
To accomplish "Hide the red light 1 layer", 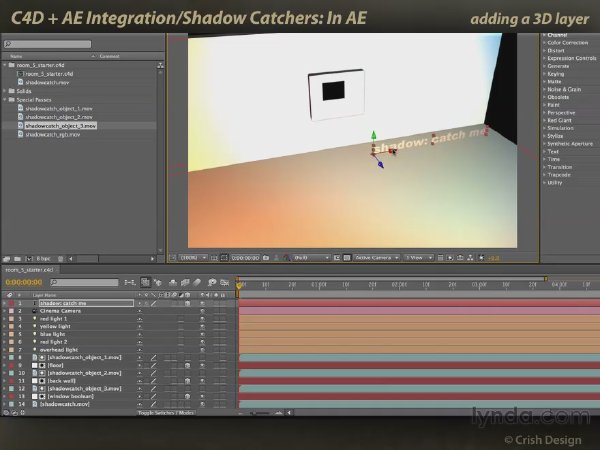I will 202,319.
